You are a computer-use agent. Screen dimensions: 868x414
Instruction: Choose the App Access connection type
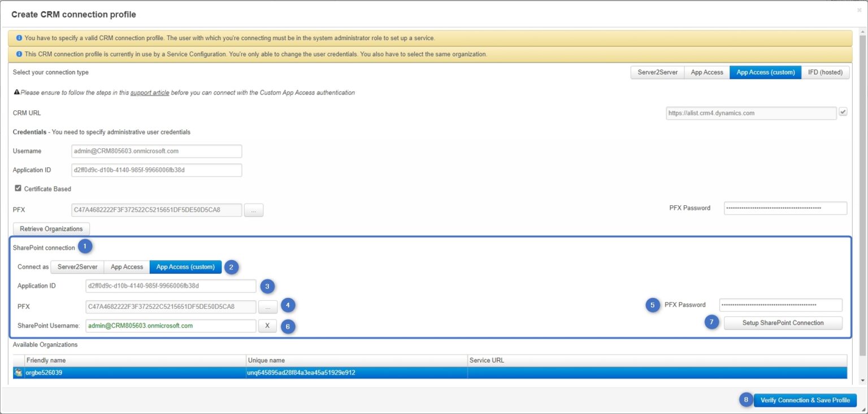pyautogui.click(x=706, y=72)
